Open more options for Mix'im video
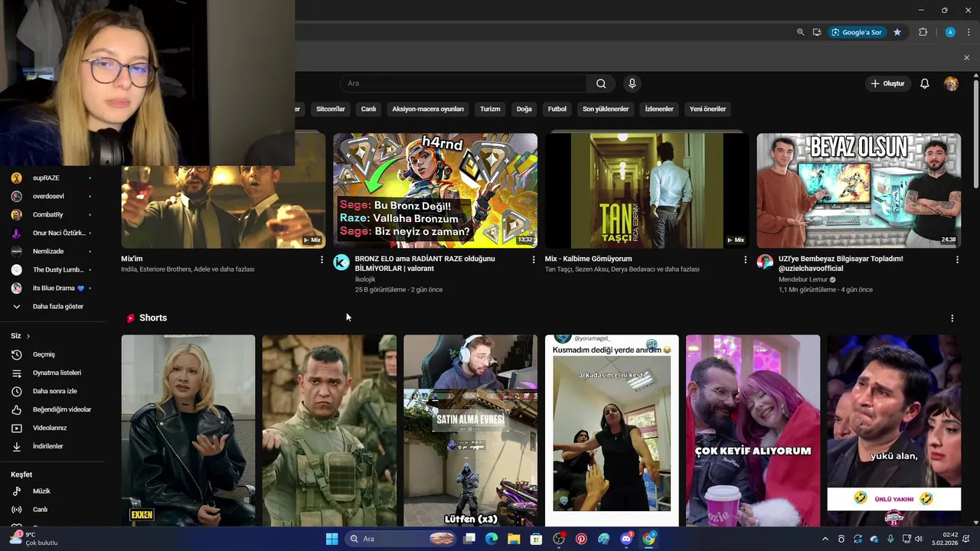Image resolution: width=980 pixels, height=551 pixels. pos(322,259)
